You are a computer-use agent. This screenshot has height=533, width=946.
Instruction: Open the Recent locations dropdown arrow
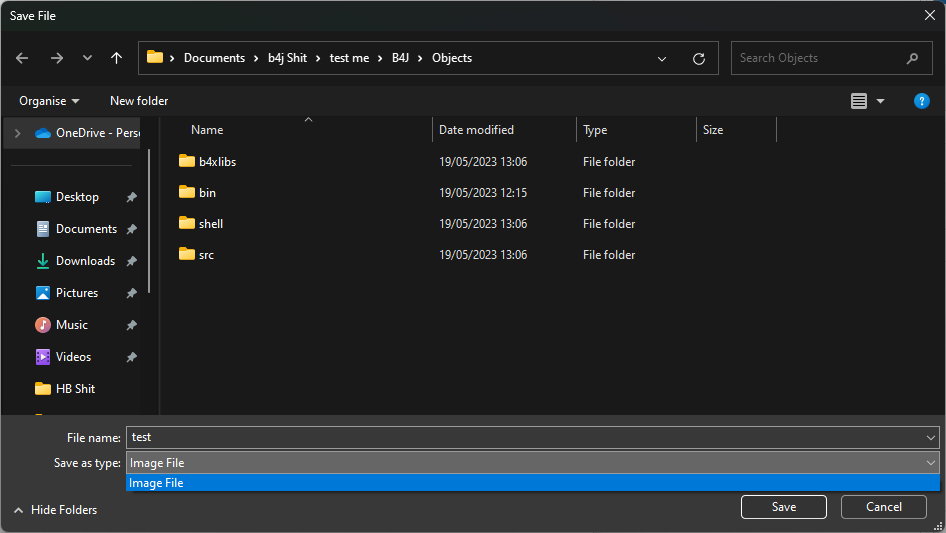click(x=87, y=58)
